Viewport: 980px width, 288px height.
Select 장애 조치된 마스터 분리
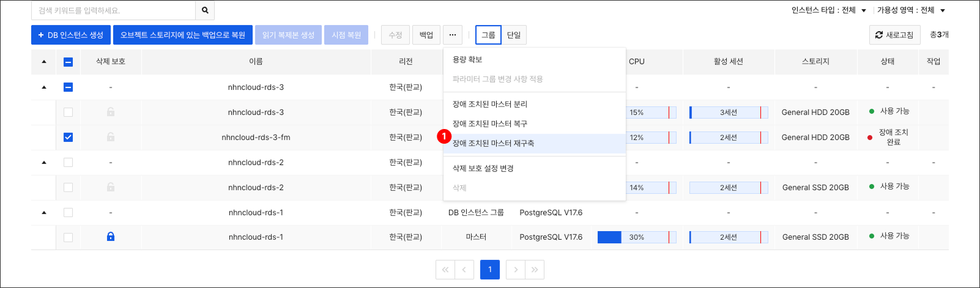535,104
